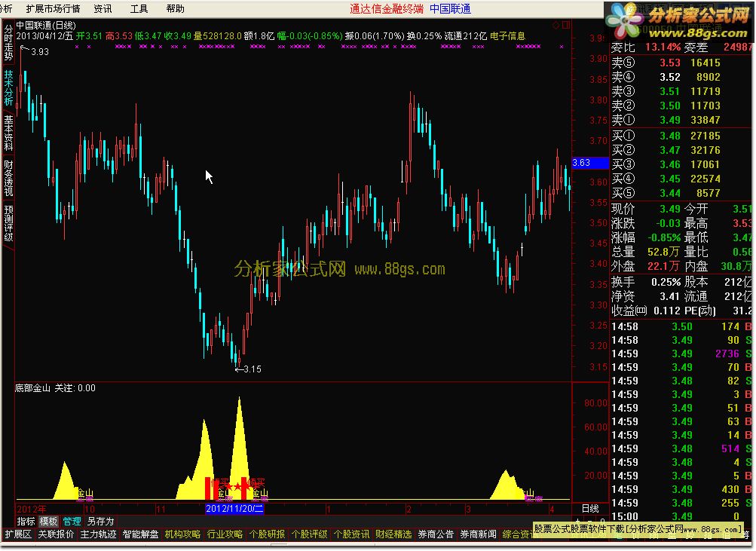
Task: Open the 个股资讯 bottom tab
Action: coord(351,534)
